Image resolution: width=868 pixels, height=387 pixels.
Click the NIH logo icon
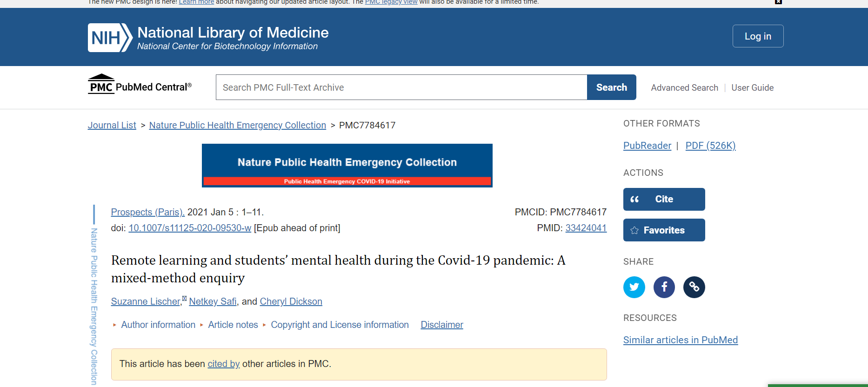(x=110, y=38)
